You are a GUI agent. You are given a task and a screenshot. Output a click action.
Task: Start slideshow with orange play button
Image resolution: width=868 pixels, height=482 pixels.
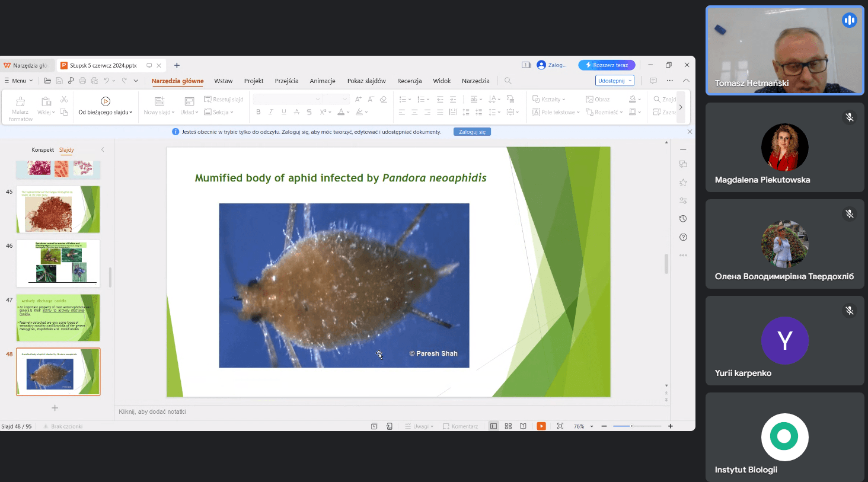(541, 426)
